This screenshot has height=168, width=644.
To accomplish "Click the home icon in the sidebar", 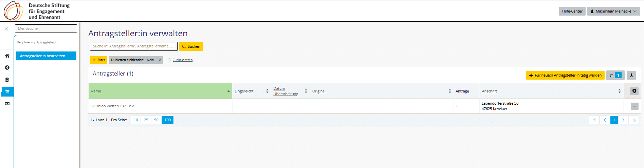I will pos(7,56).
